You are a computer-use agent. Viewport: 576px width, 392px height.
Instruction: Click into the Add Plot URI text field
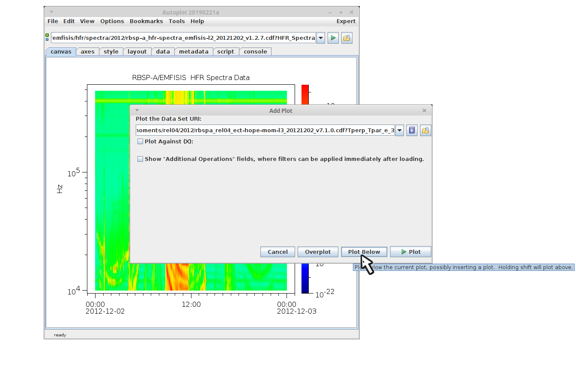click(x=265, y=131)
